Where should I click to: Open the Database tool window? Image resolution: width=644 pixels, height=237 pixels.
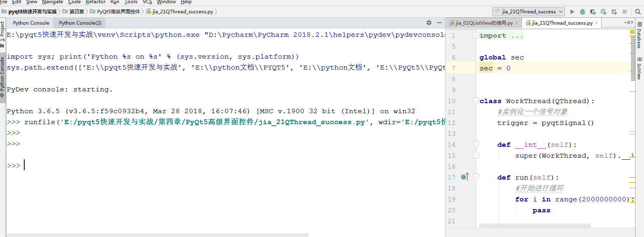click(639, 36)
